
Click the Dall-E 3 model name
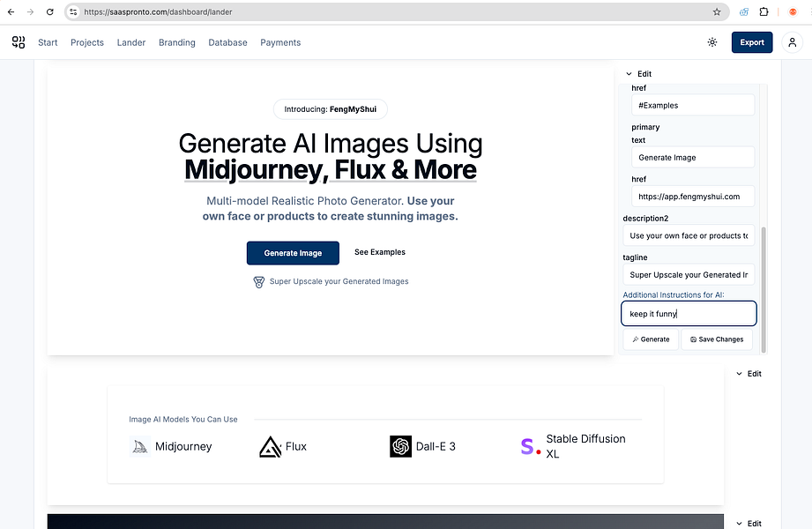[x=436, y=446]
